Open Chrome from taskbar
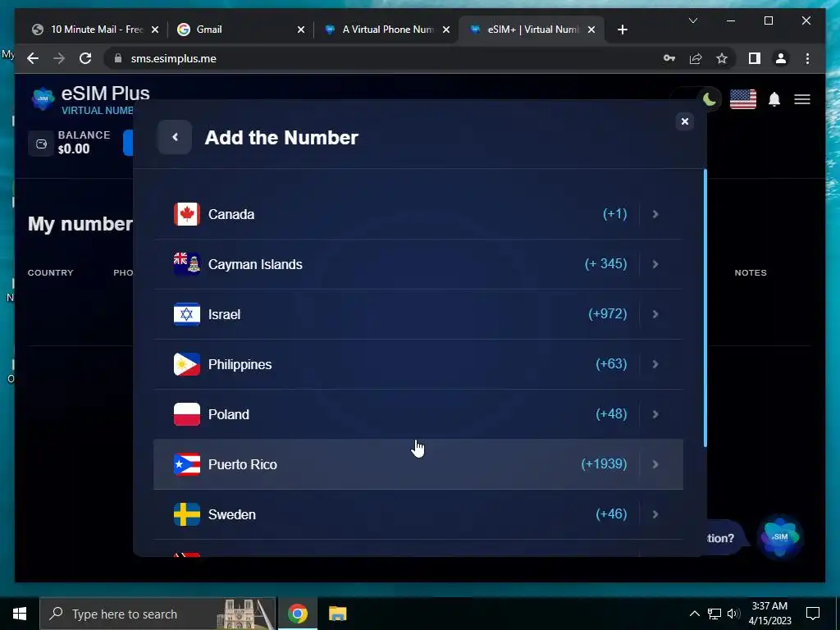 coord(297,614)
